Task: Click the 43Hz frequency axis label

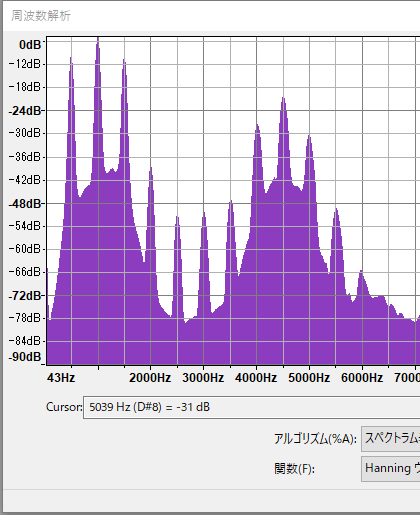Action: tap(61, 378)
